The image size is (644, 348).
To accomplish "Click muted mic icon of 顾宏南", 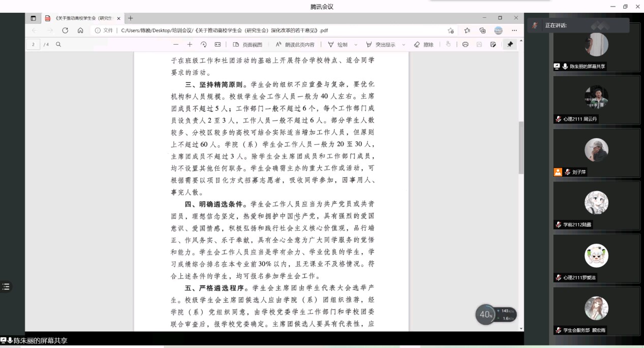I will (559, 330).
